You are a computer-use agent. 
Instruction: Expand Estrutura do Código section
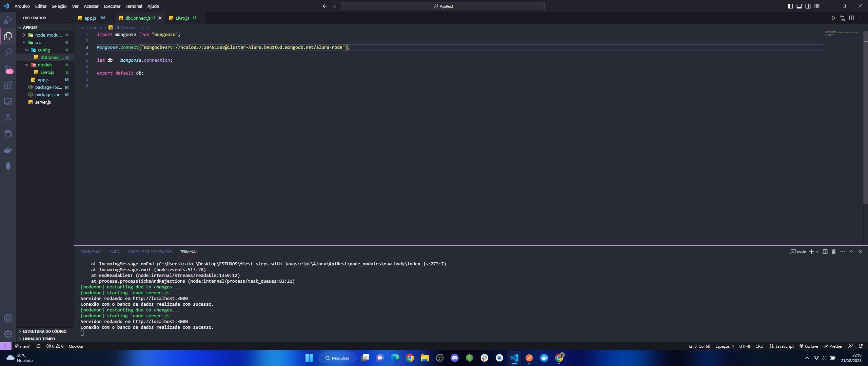(x=45, y=331)
